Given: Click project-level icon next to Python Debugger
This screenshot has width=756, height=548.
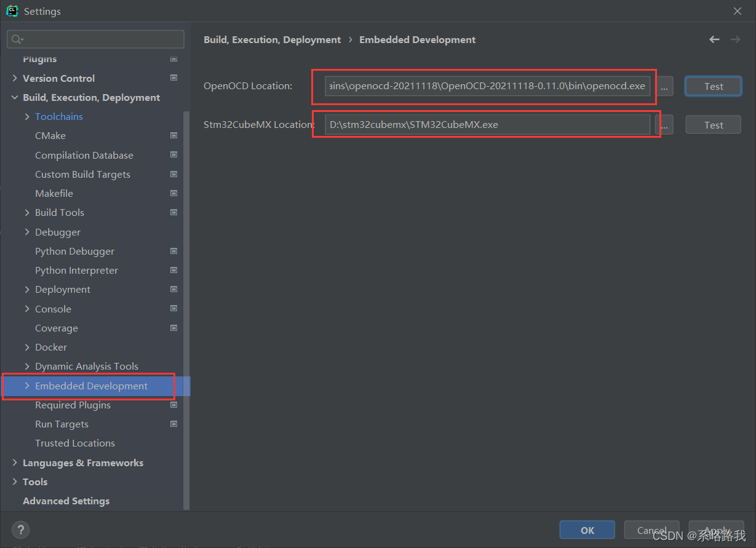Looking at the screenshot, I should click(173, 251).
